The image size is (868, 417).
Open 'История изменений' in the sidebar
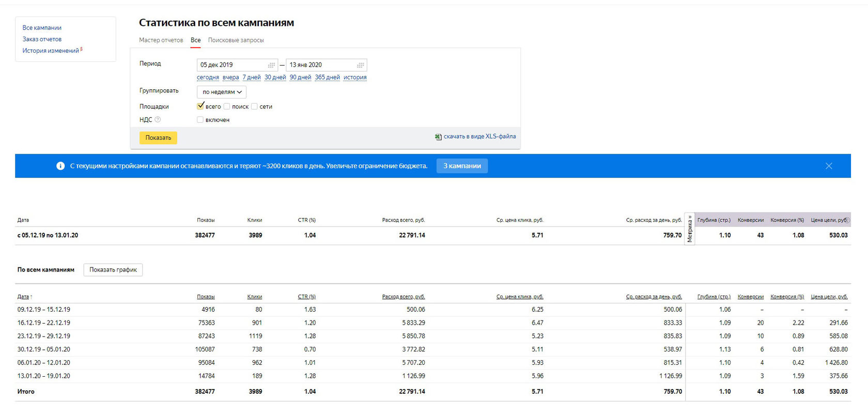coord(51,51)
